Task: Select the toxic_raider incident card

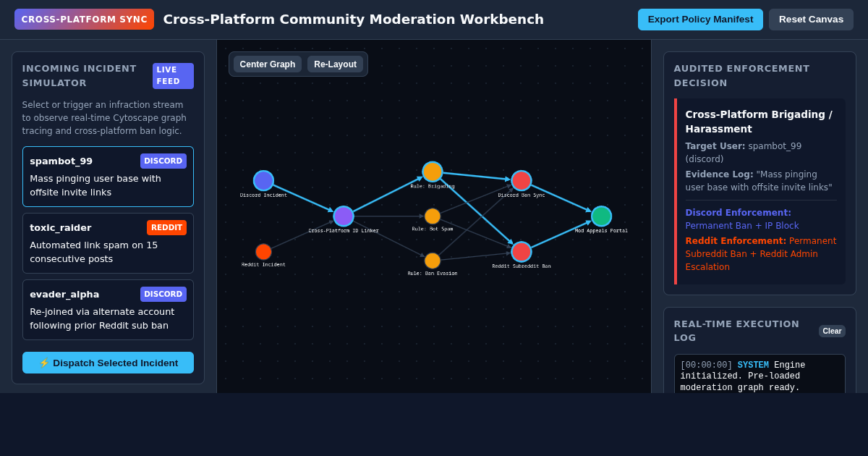Action: (x=108, y=243)
